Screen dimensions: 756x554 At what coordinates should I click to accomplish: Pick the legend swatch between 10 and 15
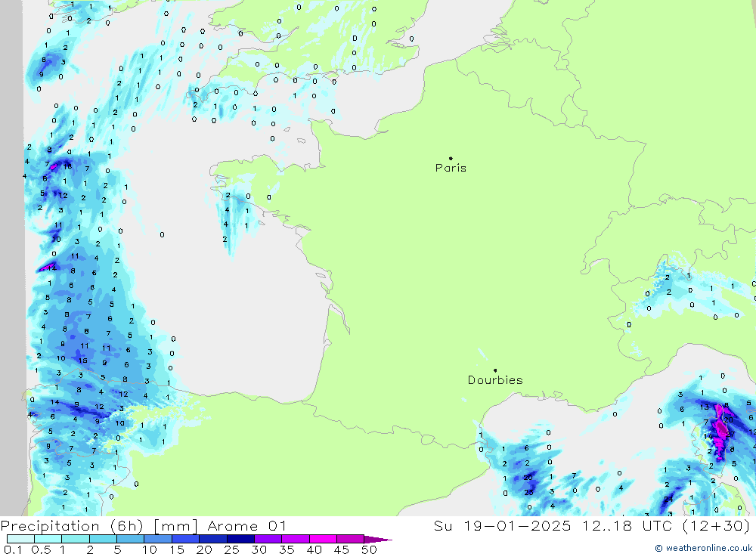(x=158, y=539)
